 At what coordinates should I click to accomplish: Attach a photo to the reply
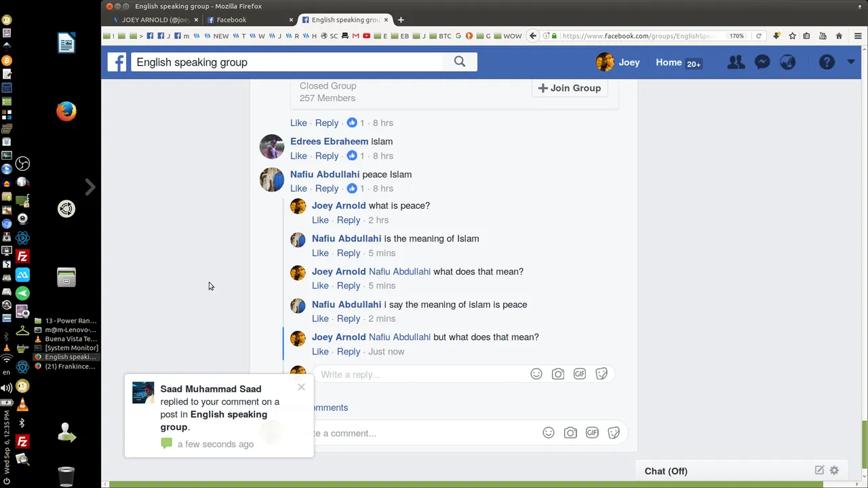558,374
